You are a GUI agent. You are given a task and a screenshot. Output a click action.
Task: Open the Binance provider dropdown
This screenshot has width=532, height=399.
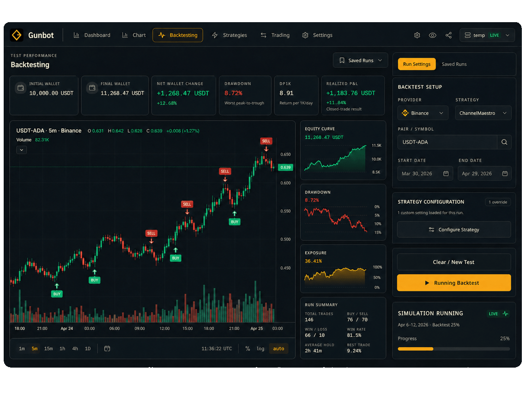[423, 113]
